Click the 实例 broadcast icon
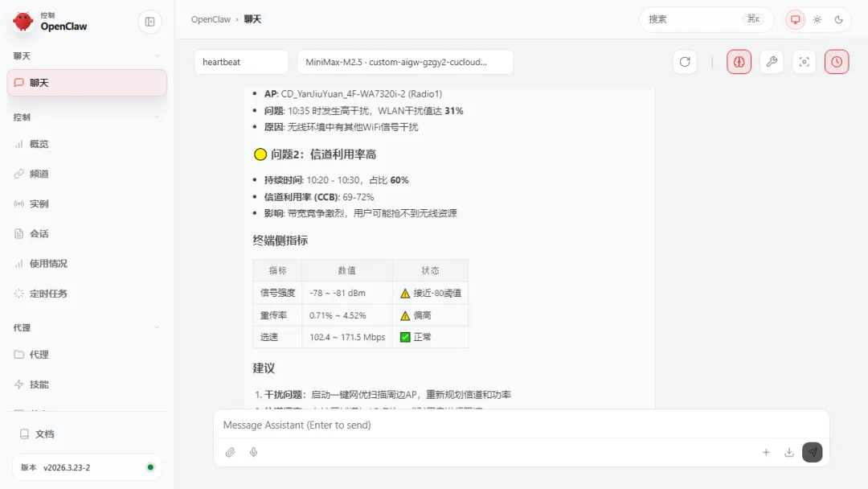868x489 pixels. 18,203
